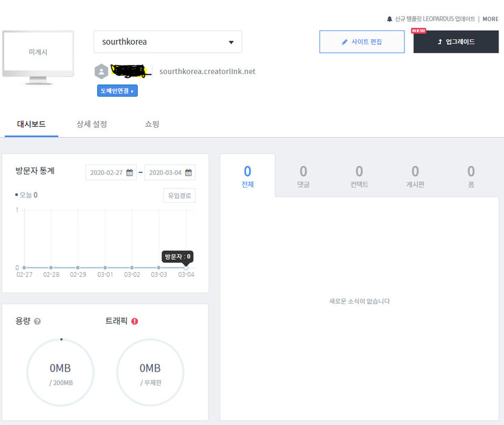Select the 컨택트 contact tab
This screenshot has width=504, height=425.
(x=359, y=176)
